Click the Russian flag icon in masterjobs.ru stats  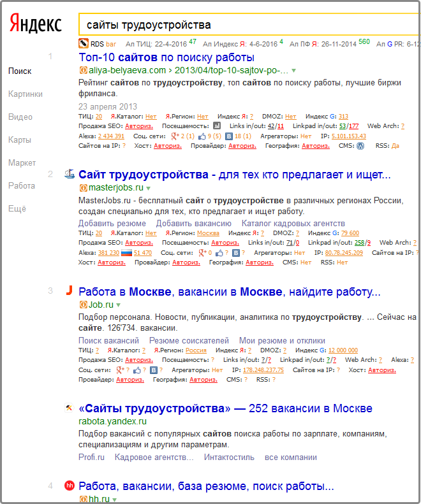126,253
